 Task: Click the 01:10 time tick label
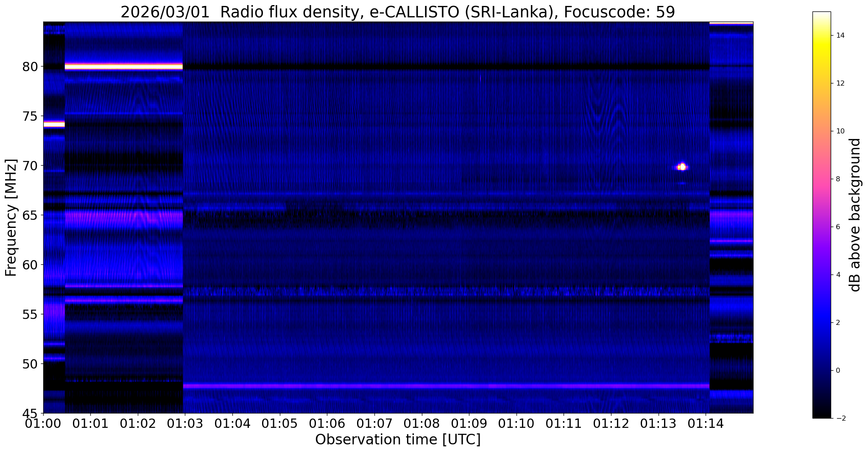point(516,423)
